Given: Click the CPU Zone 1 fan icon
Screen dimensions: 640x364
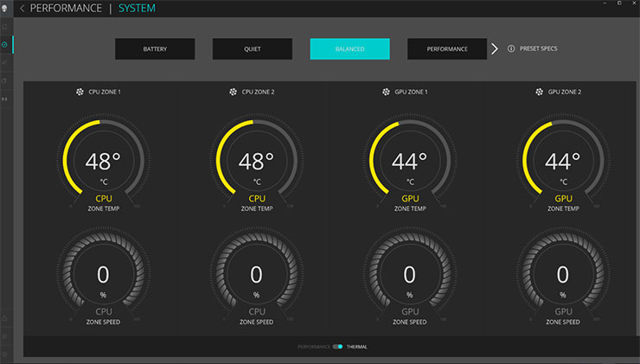Looking at the screenshot, I should pyautogui.click(x=80, y=91).
